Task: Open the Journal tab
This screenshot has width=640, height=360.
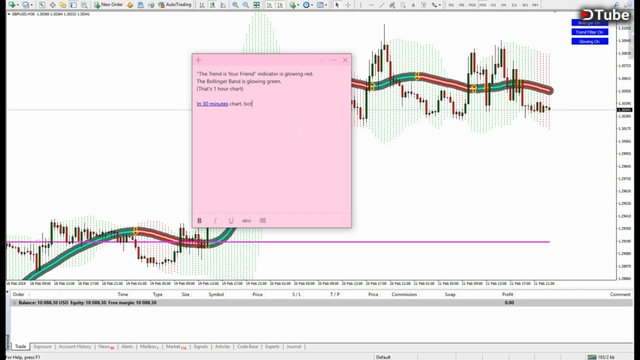Action: pos(293,347)
